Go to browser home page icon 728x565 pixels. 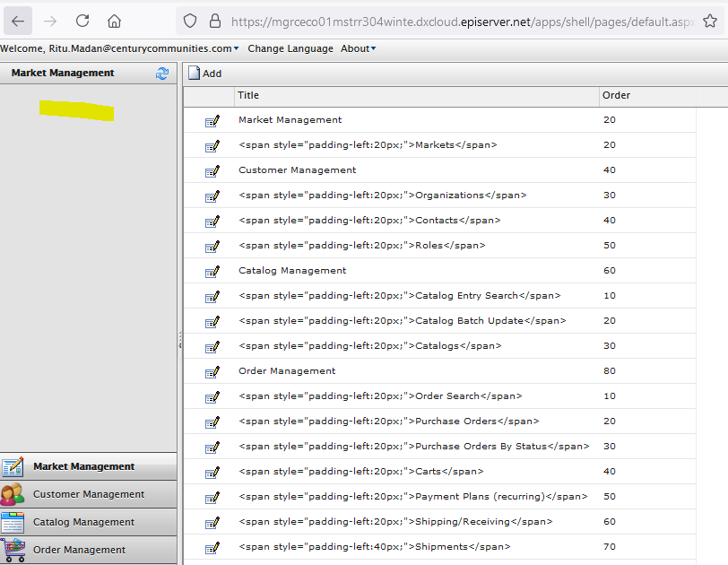[114, 21]
